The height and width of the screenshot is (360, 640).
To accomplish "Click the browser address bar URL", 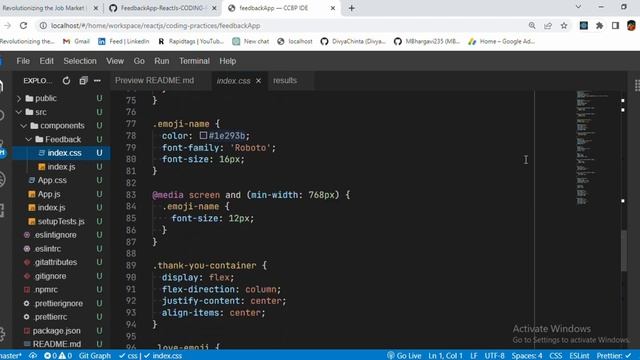I will (x=156, y=26).
